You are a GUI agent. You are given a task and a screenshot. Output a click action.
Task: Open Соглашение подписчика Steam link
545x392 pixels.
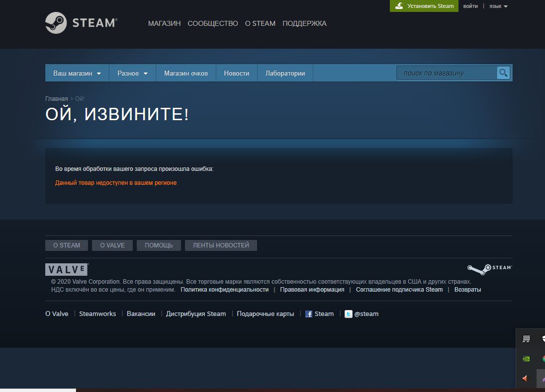click(399, 290)
